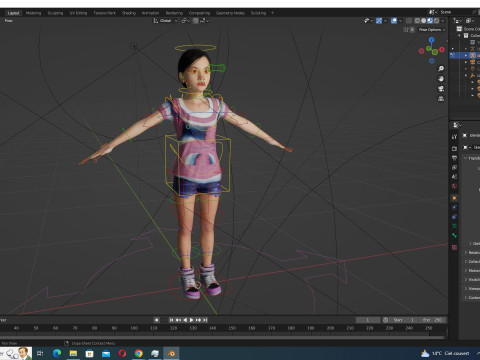480x360 pixels.
Task: Expand the highlighted armature outliner row
Action: (x=466, y=55)
